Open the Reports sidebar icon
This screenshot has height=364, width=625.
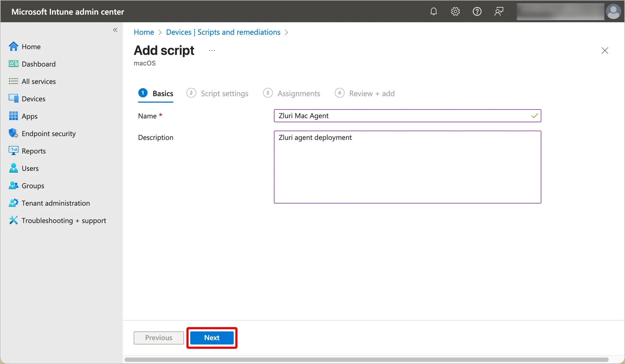(x=13, y=151)
